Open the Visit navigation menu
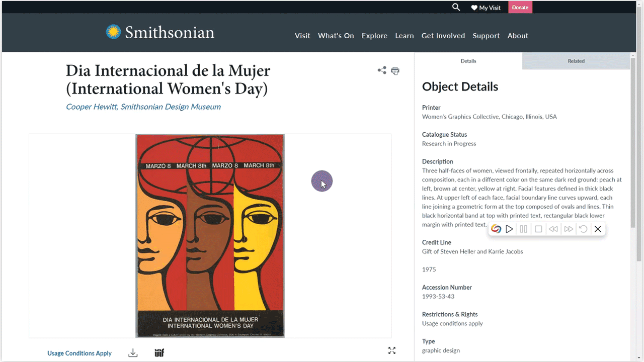Image resolution: width=644 pixels, height=362 pixels. 302,36
